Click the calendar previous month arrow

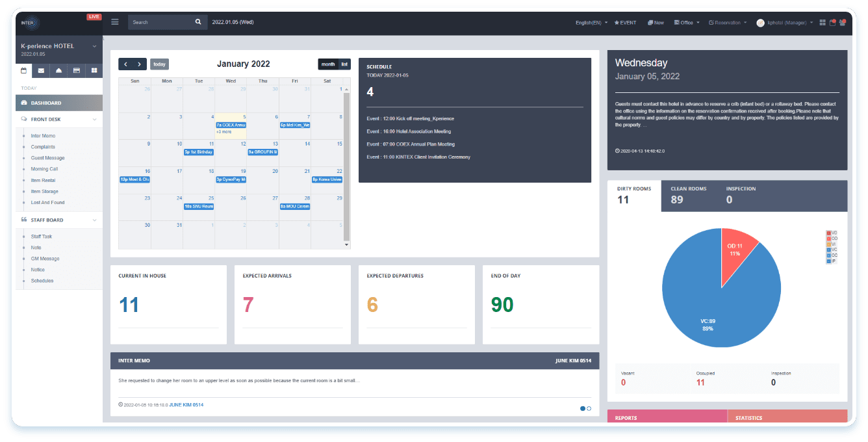pyautogui.click(x=126, y=64)
